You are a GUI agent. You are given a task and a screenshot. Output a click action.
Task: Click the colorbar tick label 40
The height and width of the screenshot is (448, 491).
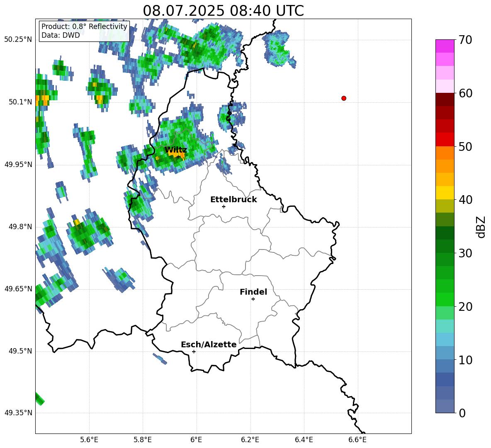pos(465,200)
